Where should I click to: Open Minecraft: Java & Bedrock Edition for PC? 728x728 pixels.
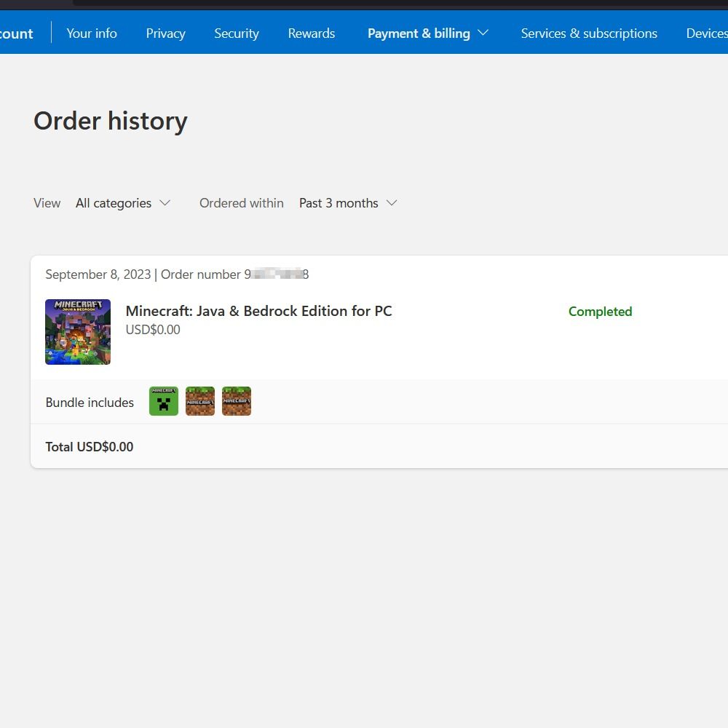tap(258, 311)
